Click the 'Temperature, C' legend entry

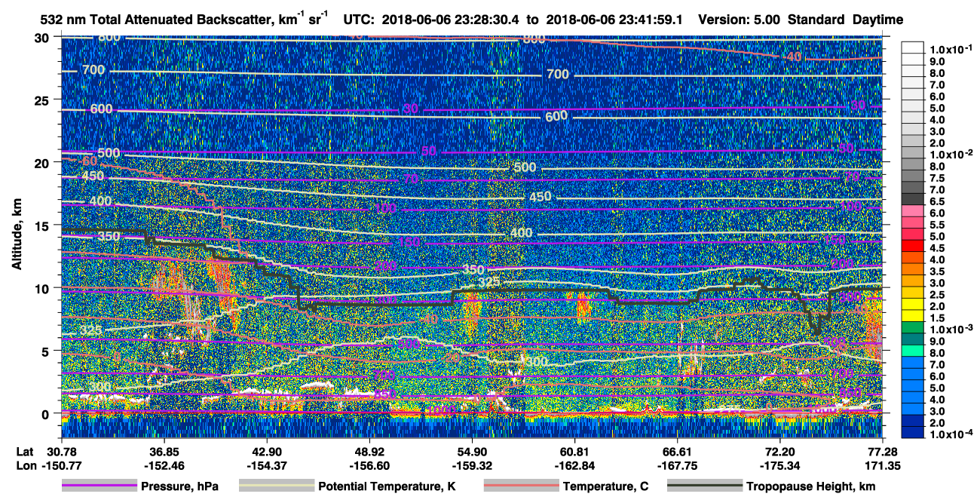point(605,486)
